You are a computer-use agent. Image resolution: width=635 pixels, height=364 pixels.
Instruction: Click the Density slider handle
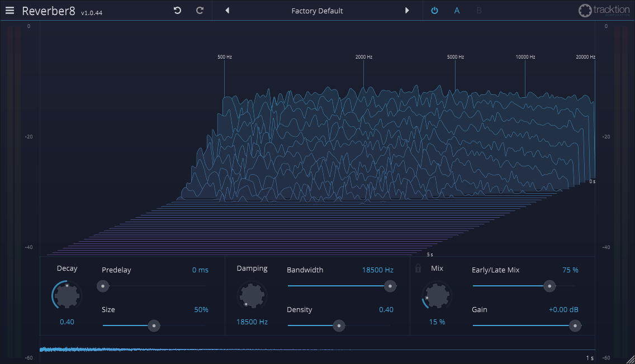[339, 326]
